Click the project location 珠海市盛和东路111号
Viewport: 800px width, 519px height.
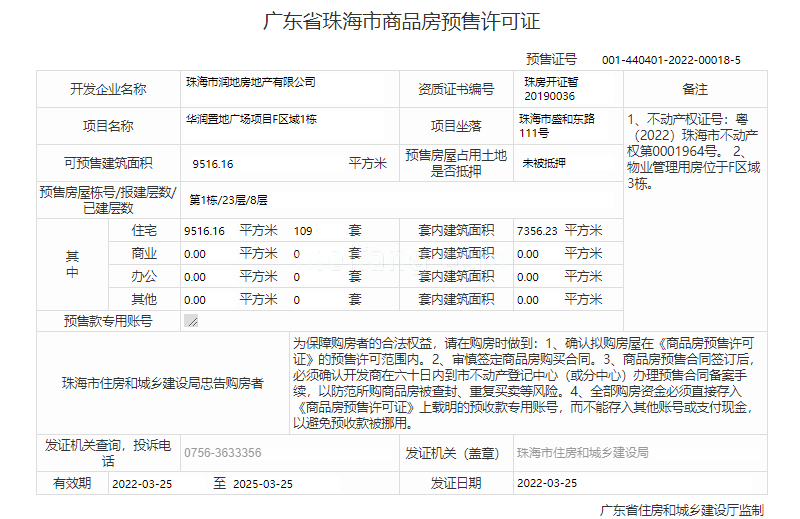point(556,125)
